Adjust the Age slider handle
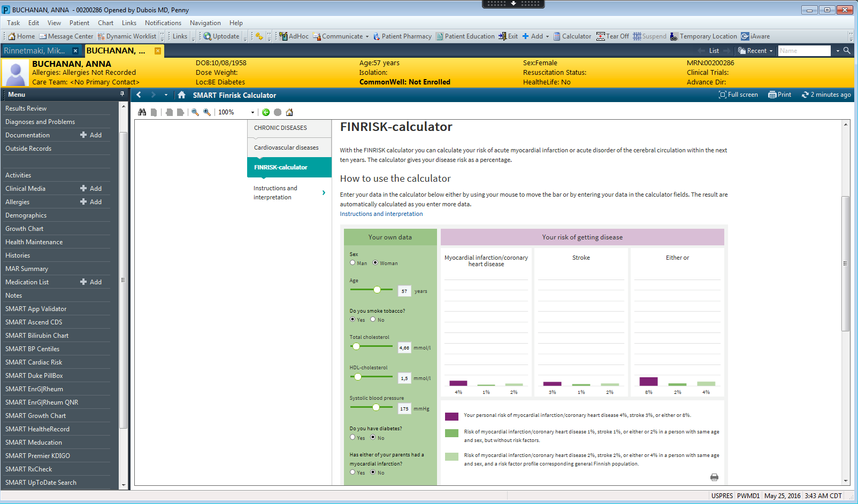The width and height of the screenshot is (858, 504). [x=377, y=290]
